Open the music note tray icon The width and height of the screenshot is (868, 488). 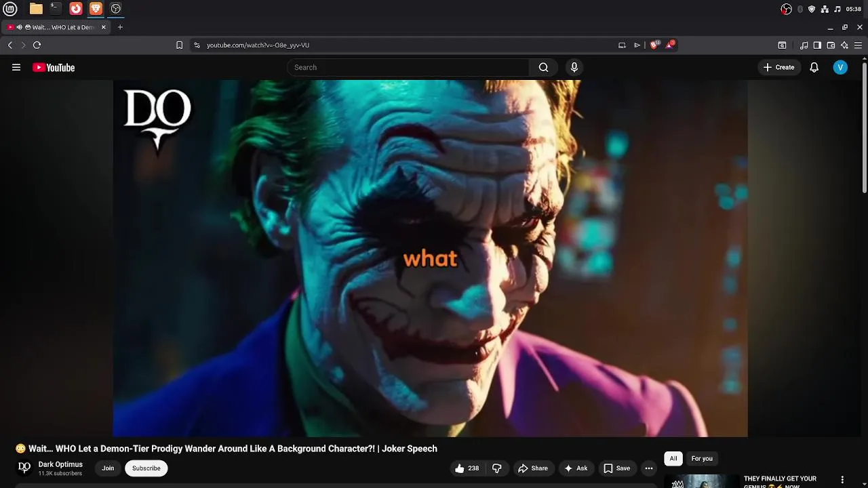(x=837, y=9)
